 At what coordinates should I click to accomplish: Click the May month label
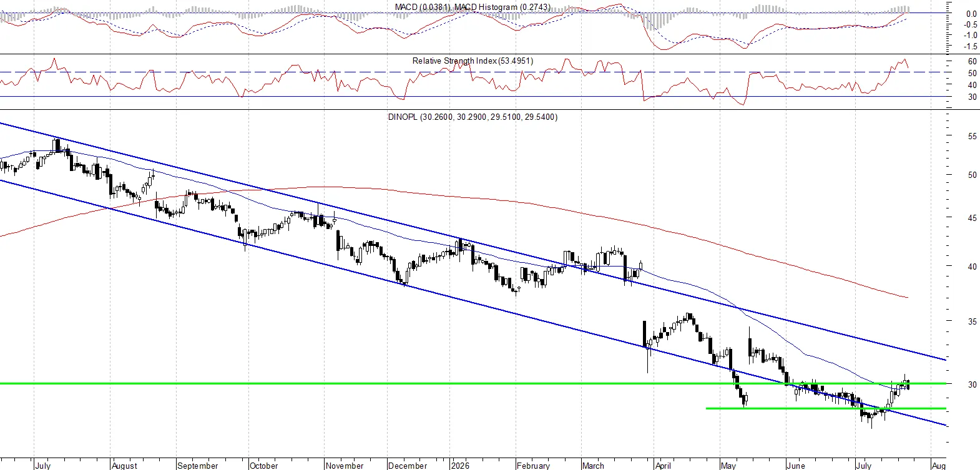pyautogui.click(x=728, y=466)
